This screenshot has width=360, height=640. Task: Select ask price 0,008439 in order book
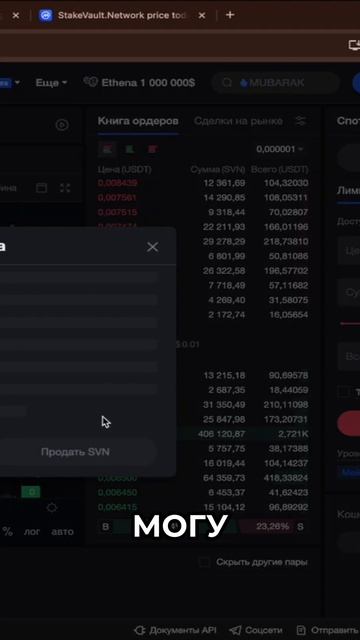(x=118, y=183)
